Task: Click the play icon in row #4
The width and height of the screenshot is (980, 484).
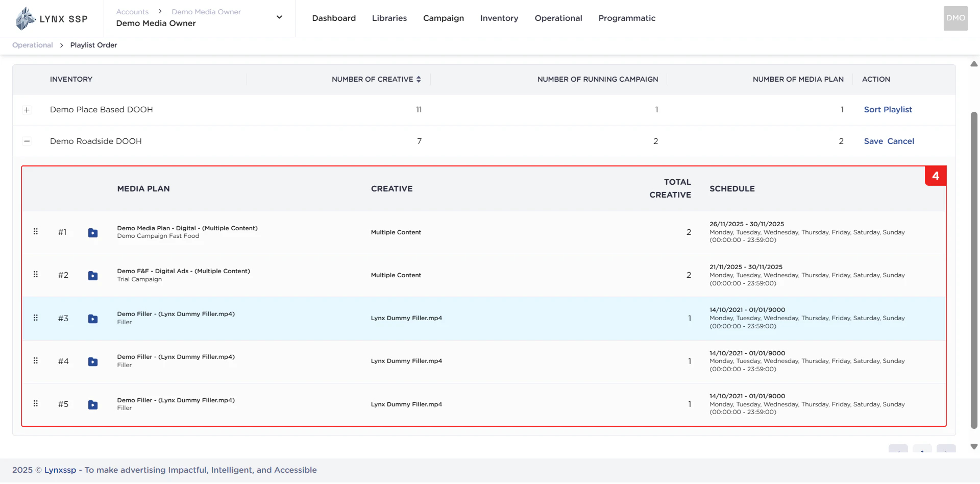Action: [93, 362]
